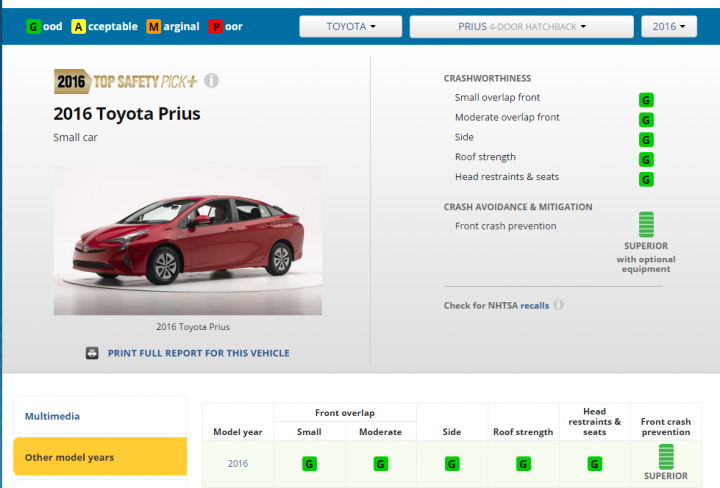This screenshot has height=488, width=720.
Task: Click Head restraints & seats label in list
Action: tap(506, 177)
